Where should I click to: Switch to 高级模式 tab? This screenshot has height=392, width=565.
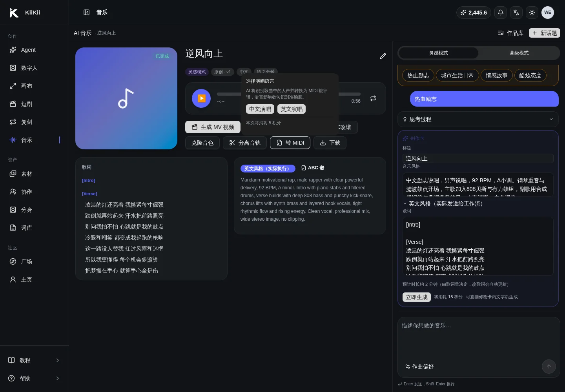(x=519, y=53)
